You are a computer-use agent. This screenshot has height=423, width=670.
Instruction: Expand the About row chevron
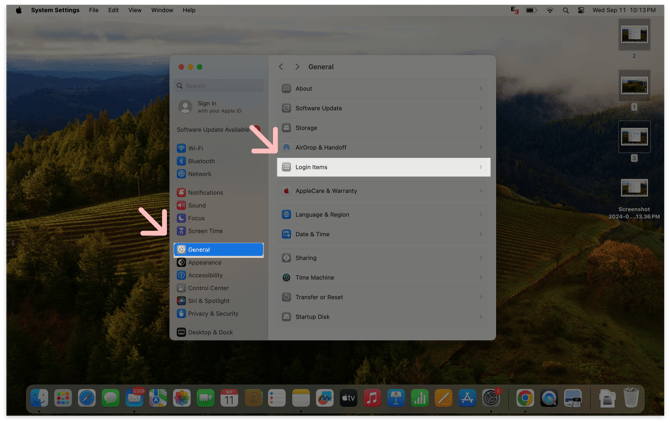point(481,89)
